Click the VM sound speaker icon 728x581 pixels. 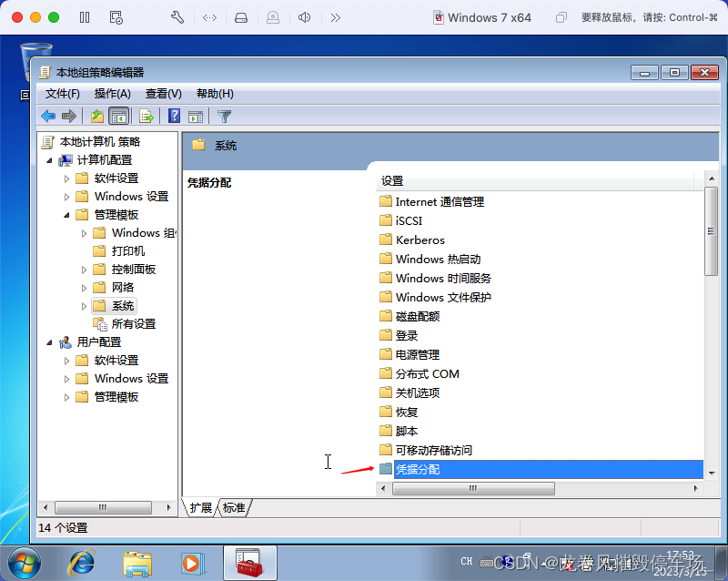pos(304,17)
